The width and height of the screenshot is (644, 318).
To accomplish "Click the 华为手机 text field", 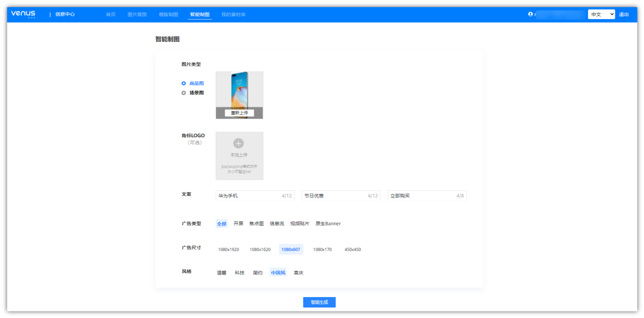I will [x=255, y=196].
